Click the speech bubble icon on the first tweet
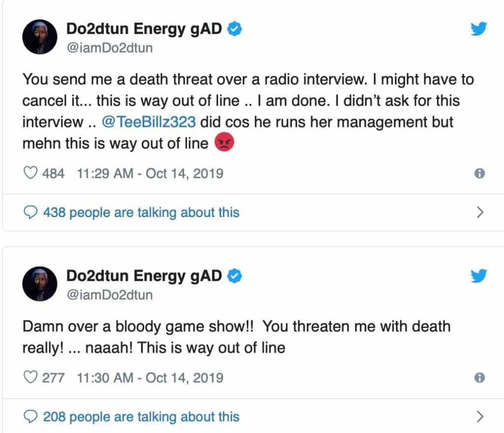The image size is (504, 433). [31, 212]
